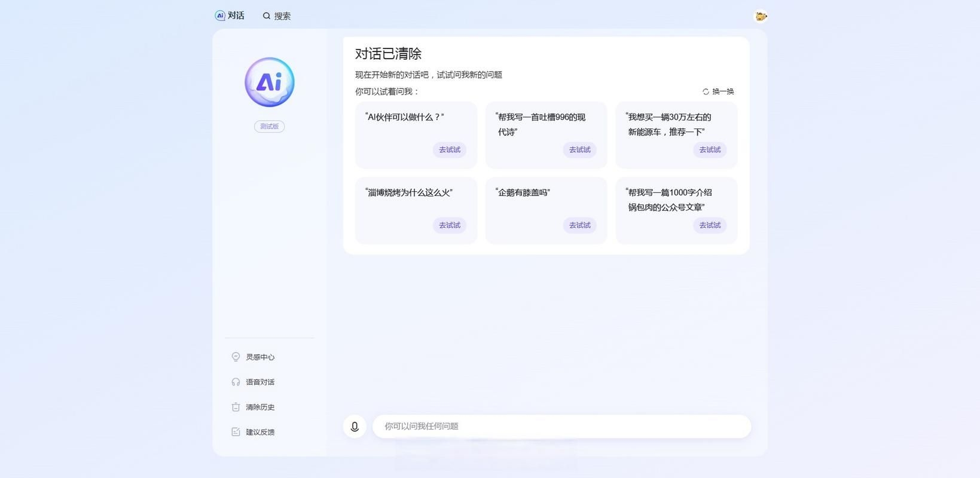The width and height of the screenshot is (980, 478).
Task: Click the 对话已清除 heading
Action: 389,54
